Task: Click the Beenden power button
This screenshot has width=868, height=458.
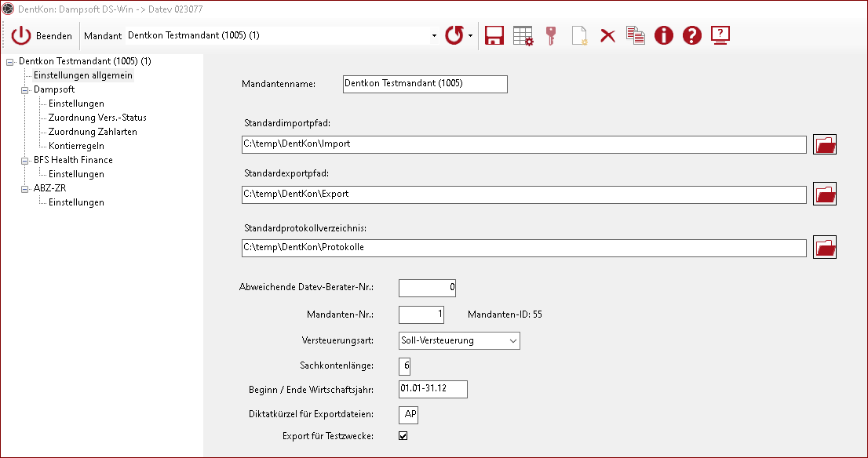Action: tap(42, 36)
